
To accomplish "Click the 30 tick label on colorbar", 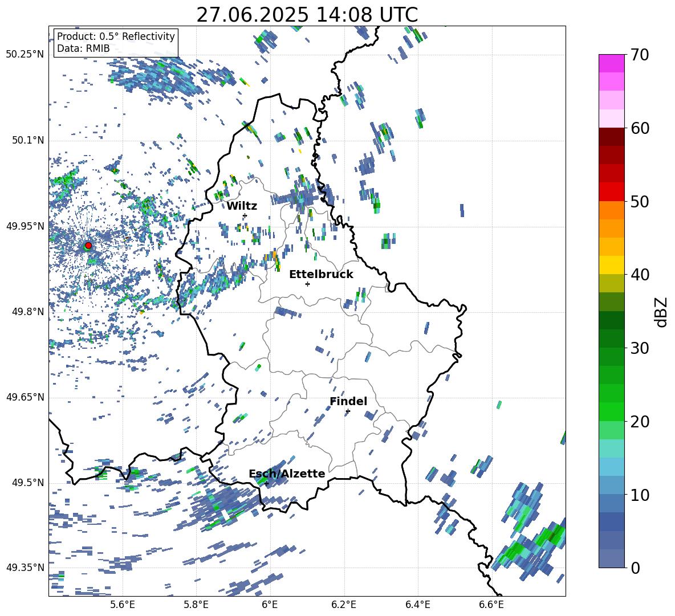I will [x=640, y=348].
